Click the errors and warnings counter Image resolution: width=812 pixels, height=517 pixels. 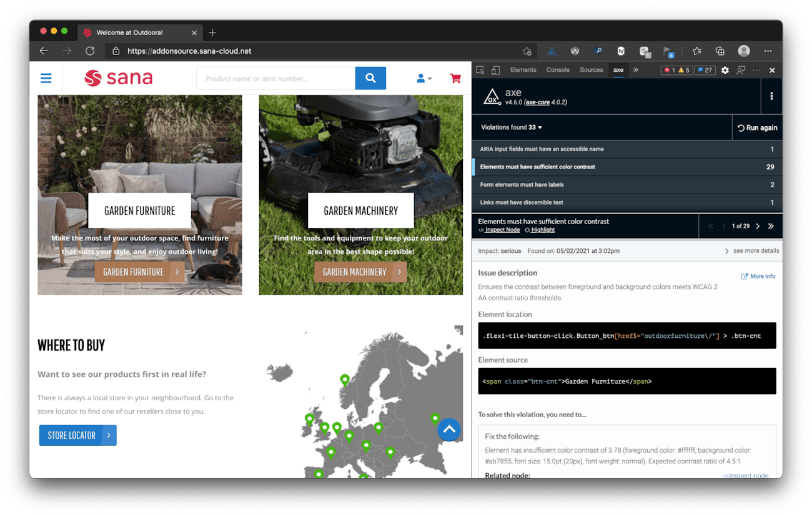[677, 70]
